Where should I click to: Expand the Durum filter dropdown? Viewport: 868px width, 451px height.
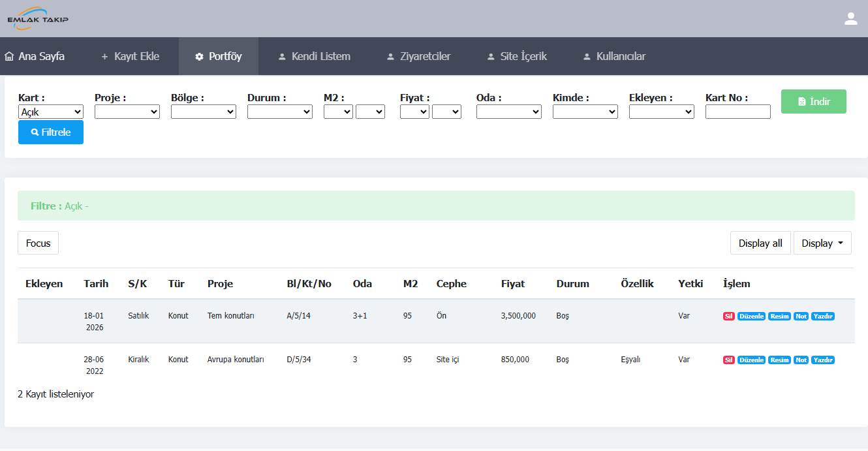tap(280, 112)
